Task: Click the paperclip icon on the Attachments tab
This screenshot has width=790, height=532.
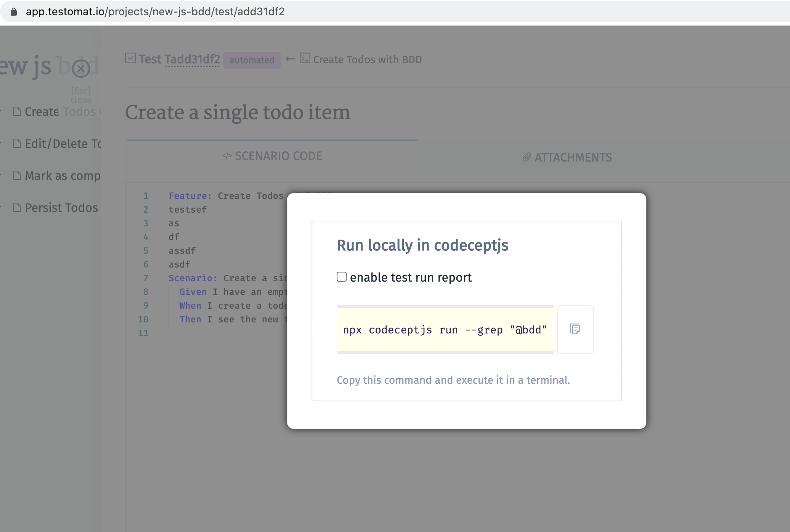Action: pyautogui.click(x=527, y=157)
